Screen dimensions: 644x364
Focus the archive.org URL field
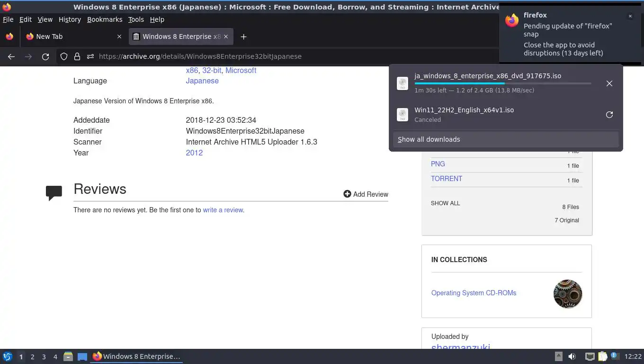pyautogui.click(x=200, y=56)
